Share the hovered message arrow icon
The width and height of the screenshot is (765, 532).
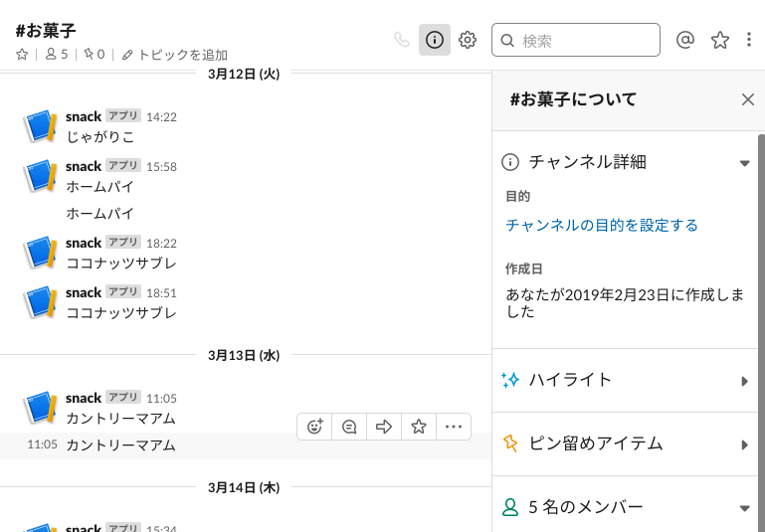click(x=384, y=427)
